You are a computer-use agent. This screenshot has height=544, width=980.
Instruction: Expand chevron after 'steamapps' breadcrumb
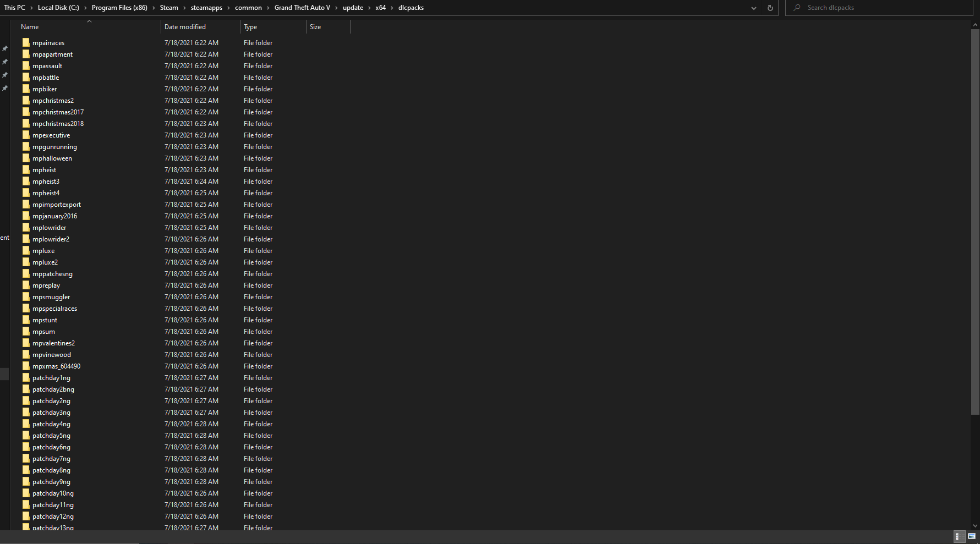[x=228, y=8]
